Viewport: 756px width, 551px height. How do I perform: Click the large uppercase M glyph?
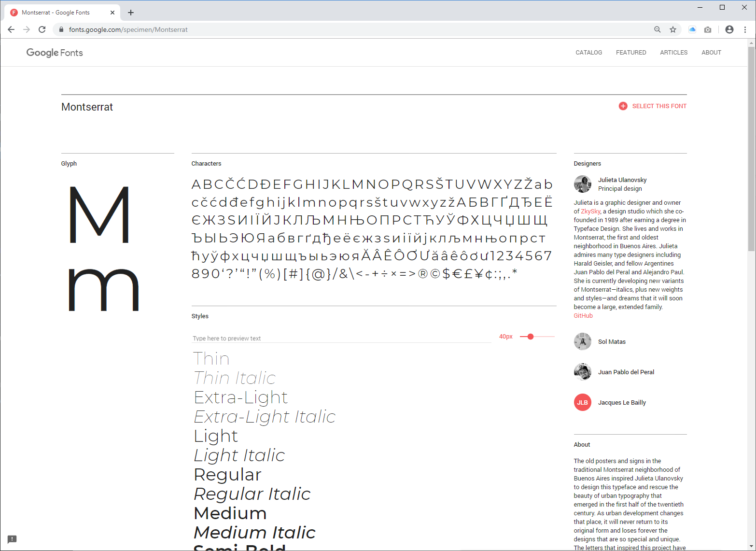99,214
